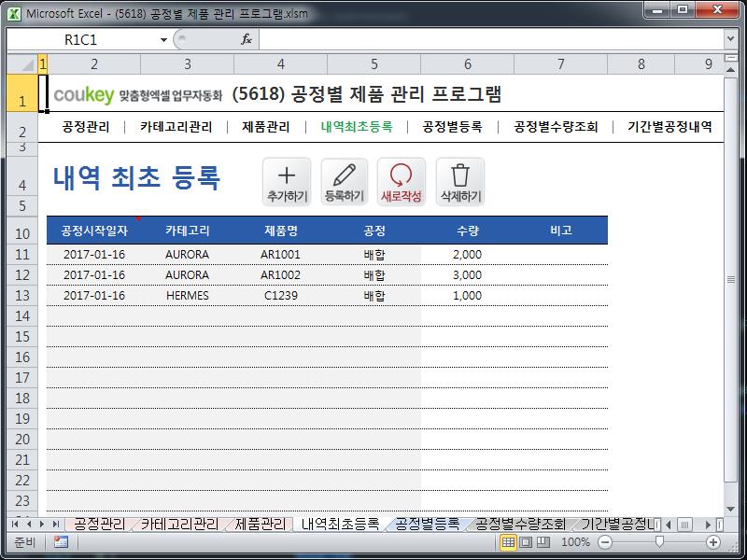Select row header 11
This screenshot has height=560, width=747.
tap(22, 254)
